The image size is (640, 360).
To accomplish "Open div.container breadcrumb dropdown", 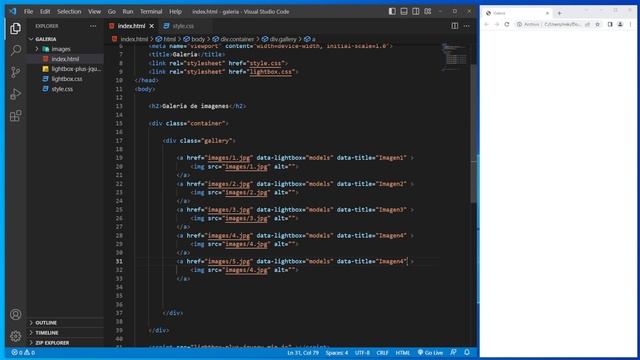I will tap(233, 39).
